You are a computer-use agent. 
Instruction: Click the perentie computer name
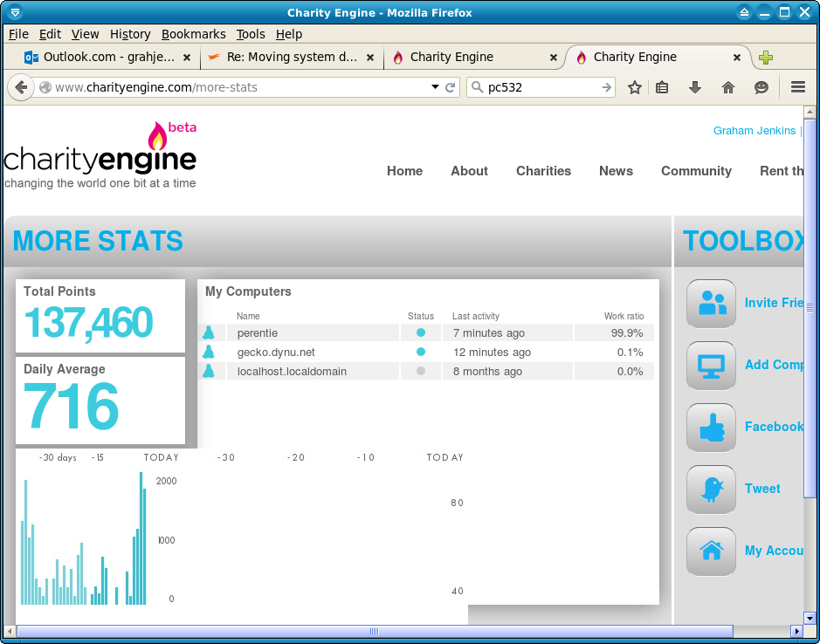[258, 333]
